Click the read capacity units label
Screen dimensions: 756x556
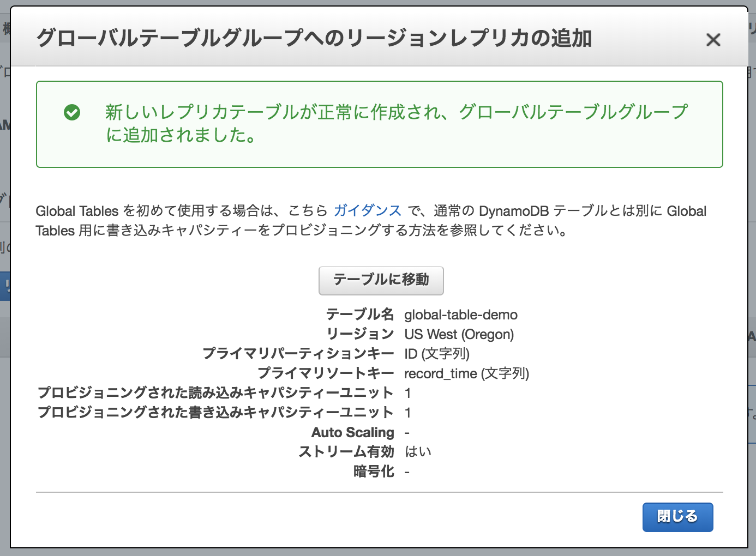[215, 393]
